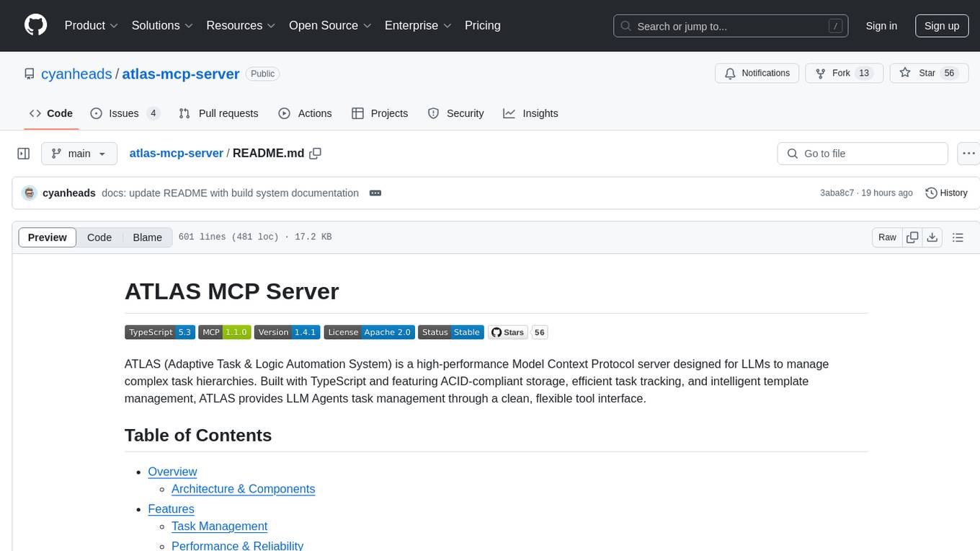Open the atlas-mcp-server repository link in header
980x551 pixels.
click(x=181, y=74)
